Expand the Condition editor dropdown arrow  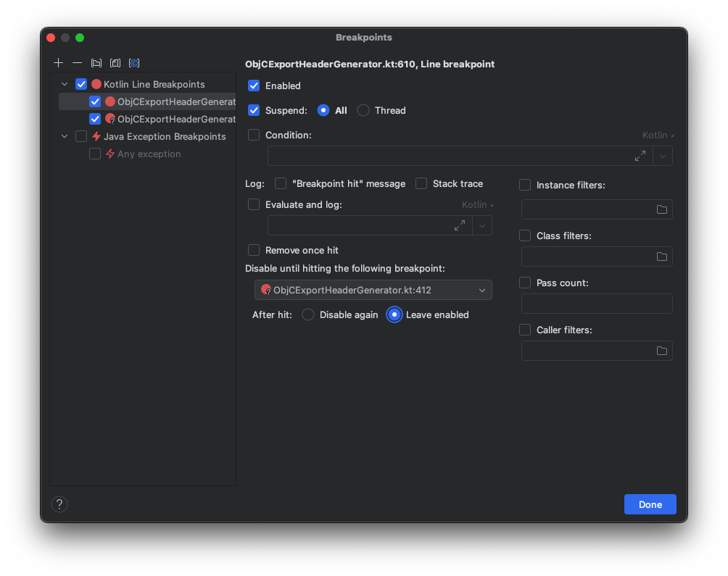[662, 156]
